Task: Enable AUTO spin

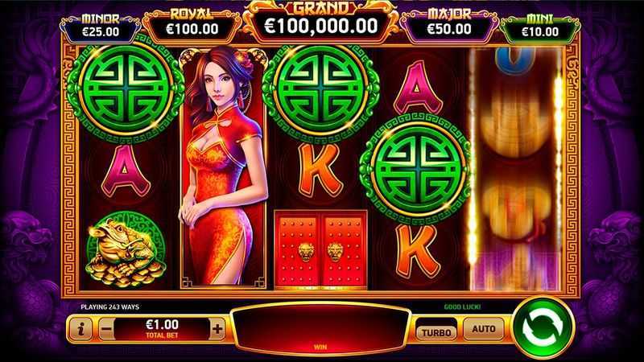Action: click(484, 329)
